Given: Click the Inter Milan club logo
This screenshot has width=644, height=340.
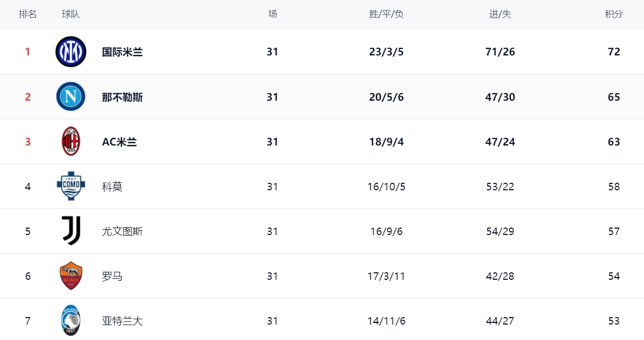Looking at the screenshot, I should click(x=71, y=52).
